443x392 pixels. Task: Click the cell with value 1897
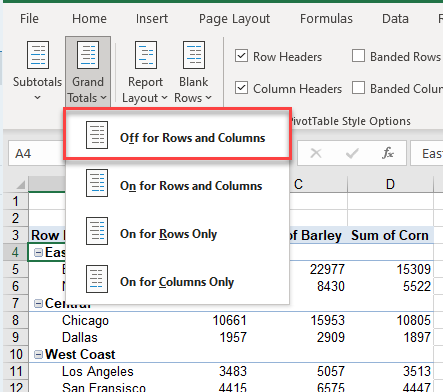(417, 337)
